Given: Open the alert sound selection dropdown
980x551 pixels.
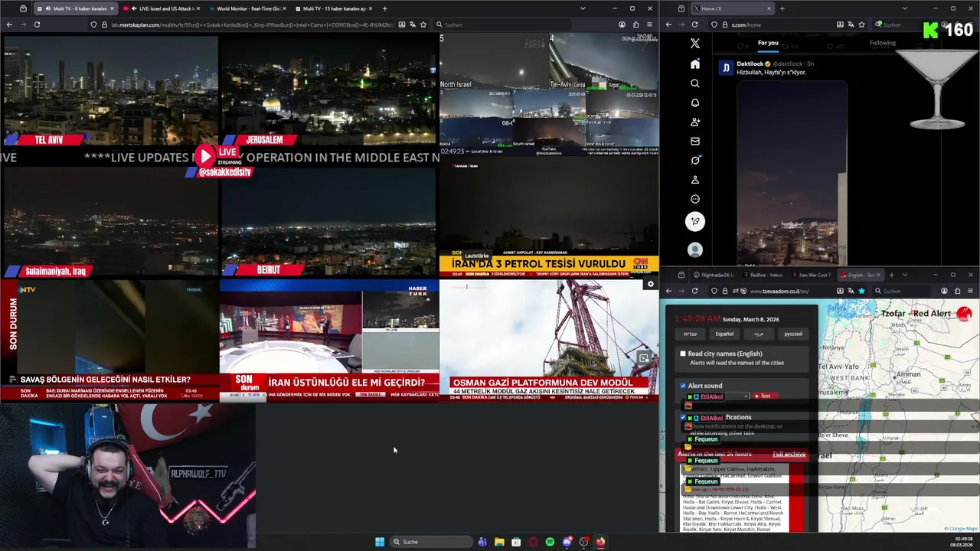Looking at the screenshot, I should pyautogui.click(x=718, y=396).
